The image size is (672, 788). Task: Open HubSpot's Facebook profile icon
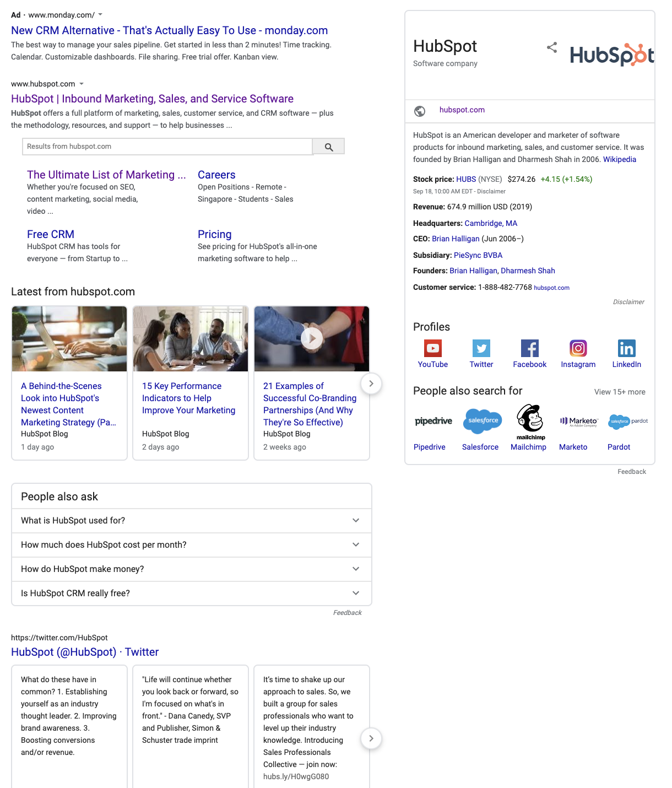(530, 348)
